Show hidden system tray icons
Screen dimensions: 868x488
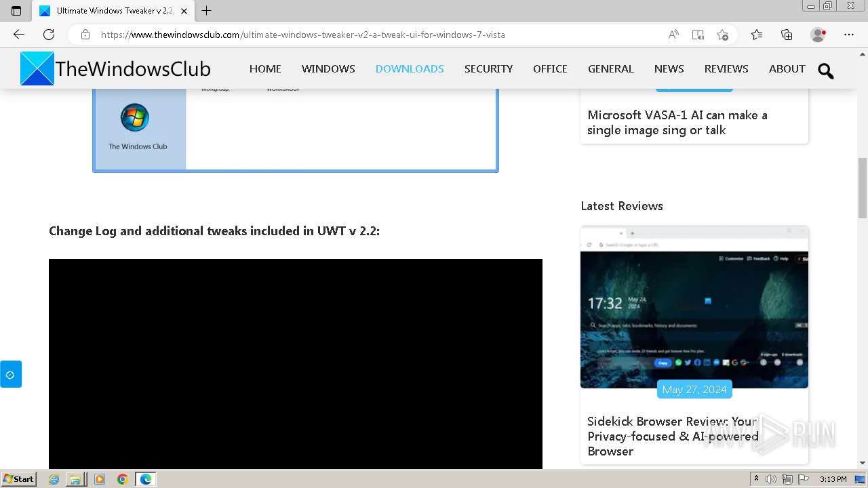point(757,479)
